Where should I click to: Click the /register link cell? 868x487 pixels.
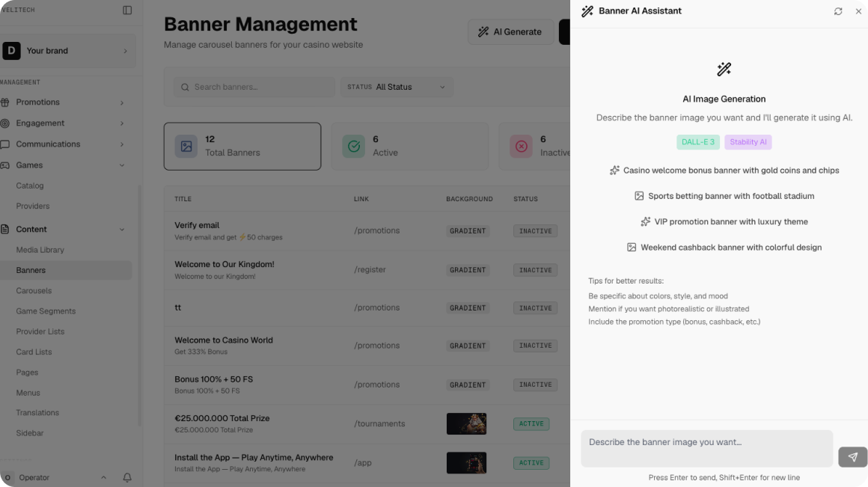370,269
